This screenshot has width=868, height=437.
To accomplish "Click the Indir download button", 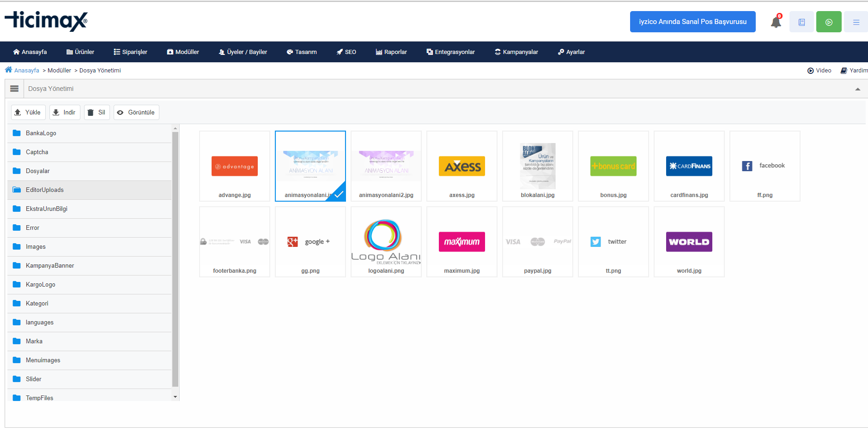I will [x=65, y=112].
